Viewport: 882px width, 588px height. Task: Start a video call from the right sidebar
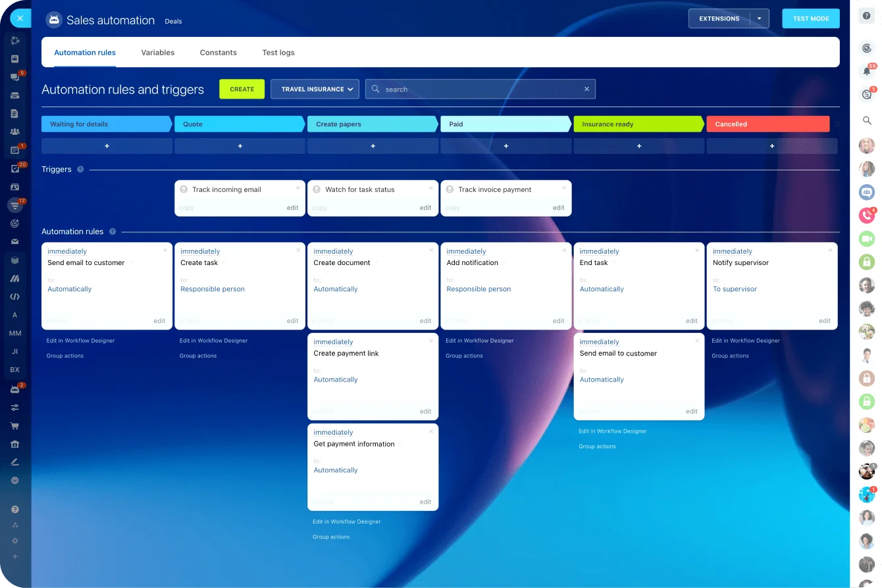pos(867,239)
